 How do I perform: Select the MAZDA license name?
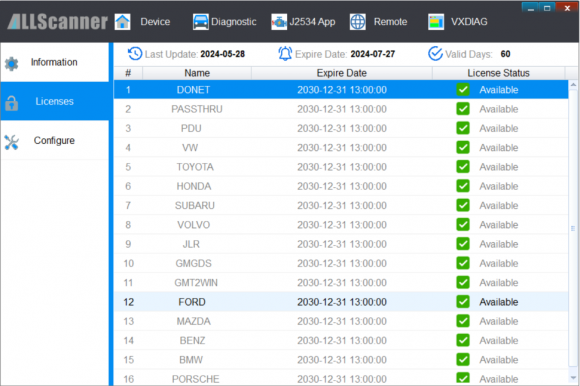(x=193, y=321)
